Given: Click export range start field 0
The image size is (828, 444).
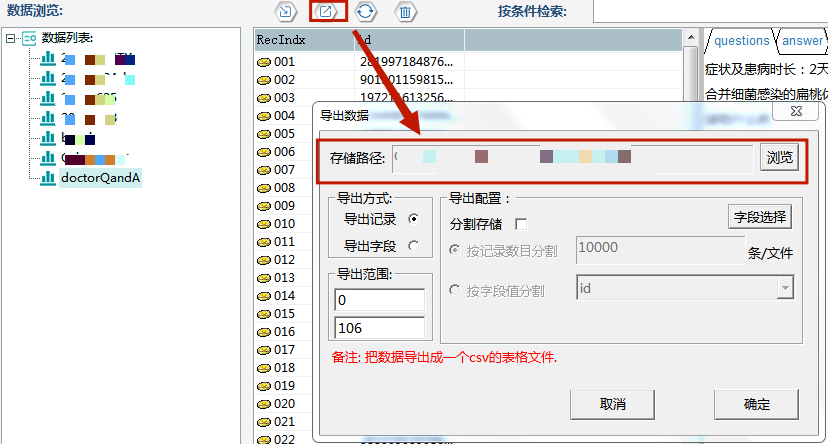Looking at the screenshot, I should tap(380, 300).
